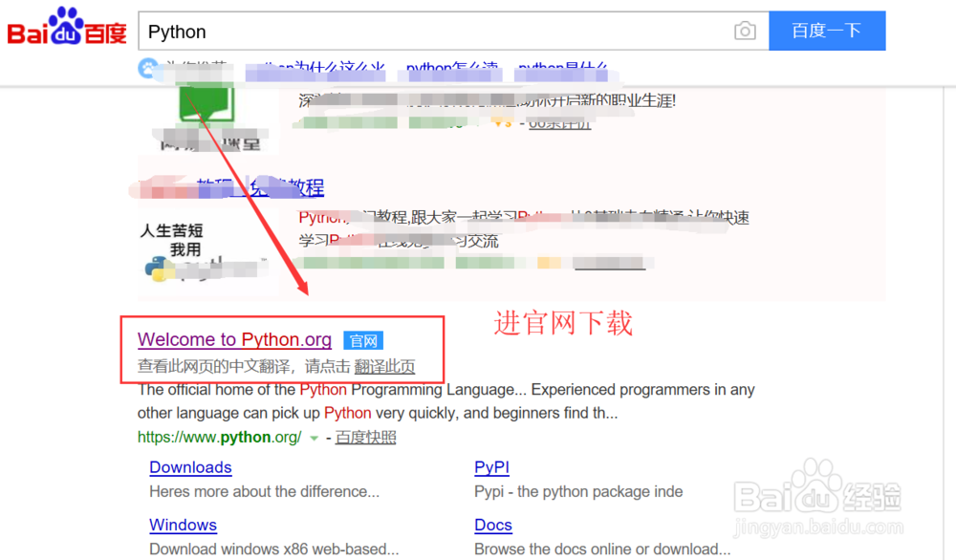Image resolution: width=956 pixels, height=560 pixels.
Task: Click the Baidu logo
Action: tap(67, 28)
